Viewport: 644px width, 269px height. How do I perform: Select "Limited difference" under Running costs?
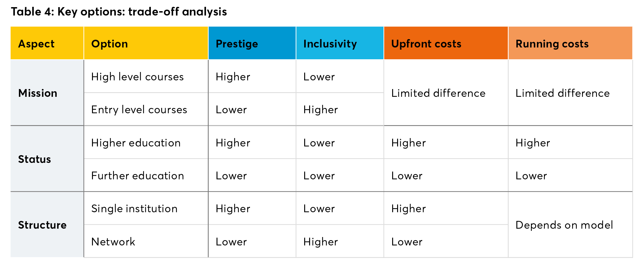[563, 93]
